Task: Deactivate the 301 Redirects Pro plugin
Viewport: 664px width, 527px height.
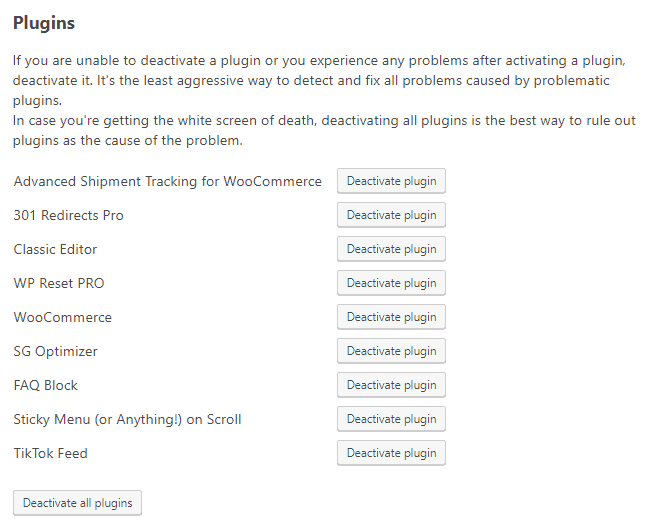Action: point(391,215)
